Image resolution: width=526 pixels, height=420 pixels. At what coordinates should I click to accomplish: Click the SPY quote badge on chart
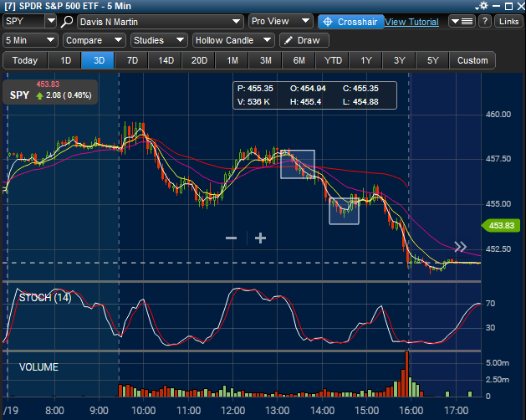(50, 90)
